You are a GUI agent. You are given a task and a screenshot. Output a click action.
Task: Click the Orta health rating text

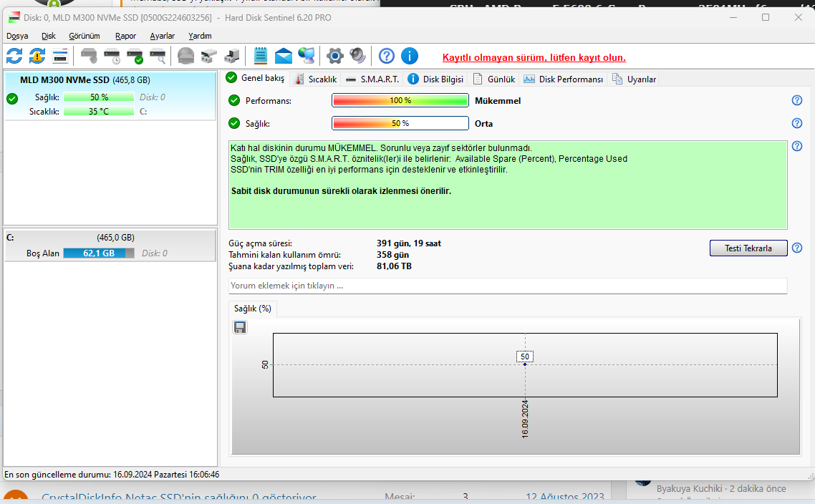click(x=483, y=124)
